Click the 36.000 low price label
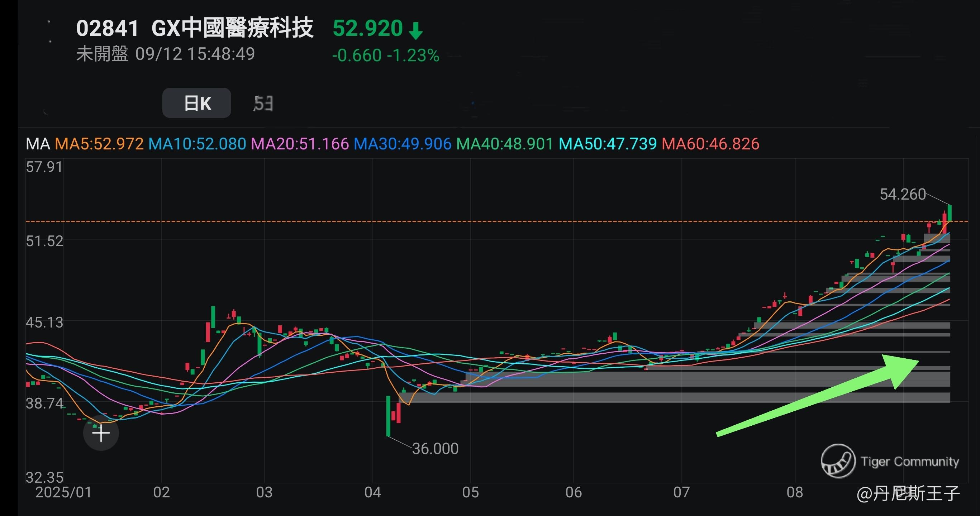The height and width of the screenshot is (516, 980). pyautogui.click(x=435, y=449)
